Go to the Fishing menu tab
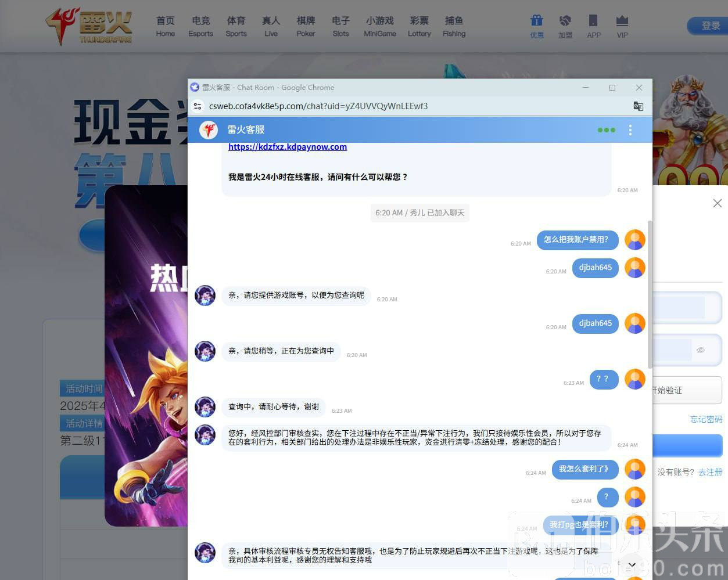 [x=454, y=26]
